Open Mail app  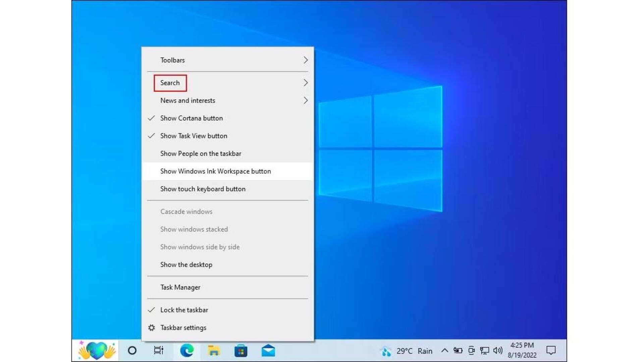269,351
